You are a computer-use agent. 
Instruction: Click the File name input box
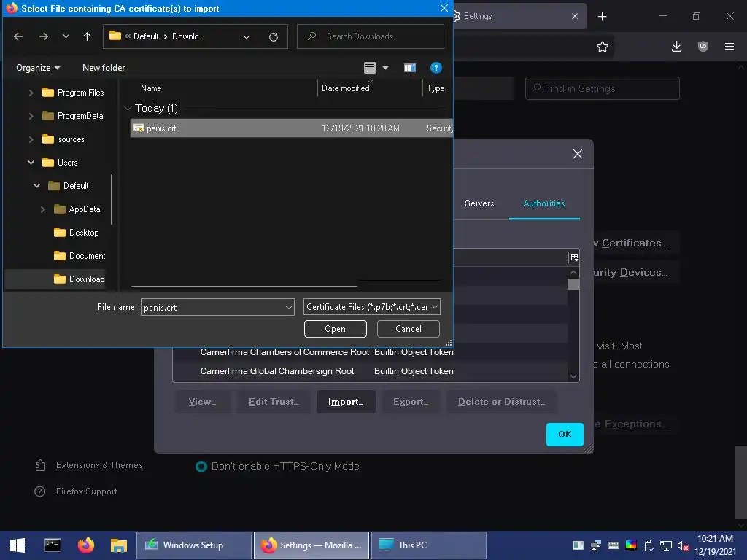click(212, 307)
